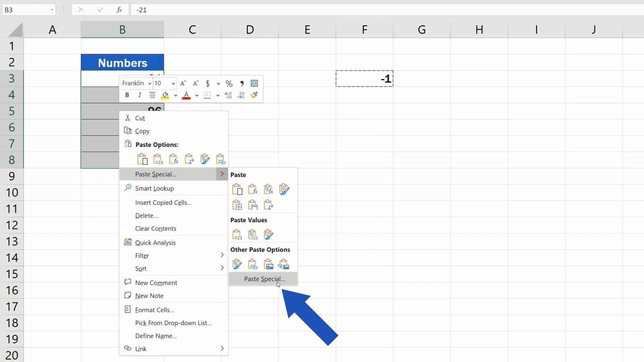Click the red Font Color button
The height and width of the screenshot is (362, 644).
click(186, 96)
